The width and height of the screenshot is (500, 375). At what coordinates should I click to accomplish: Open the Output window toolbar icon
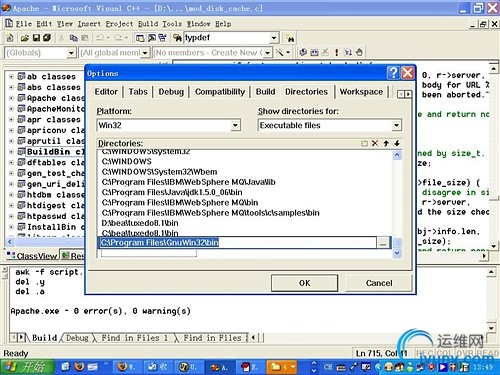tap(152, 38)
